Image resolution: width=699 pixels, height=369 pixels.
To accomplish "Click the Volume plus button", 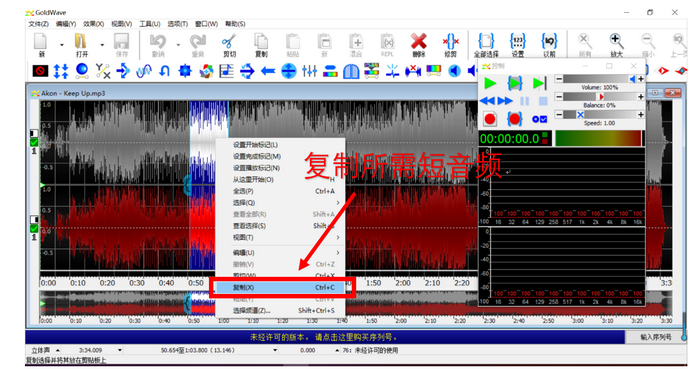I will tap(641, 79).
